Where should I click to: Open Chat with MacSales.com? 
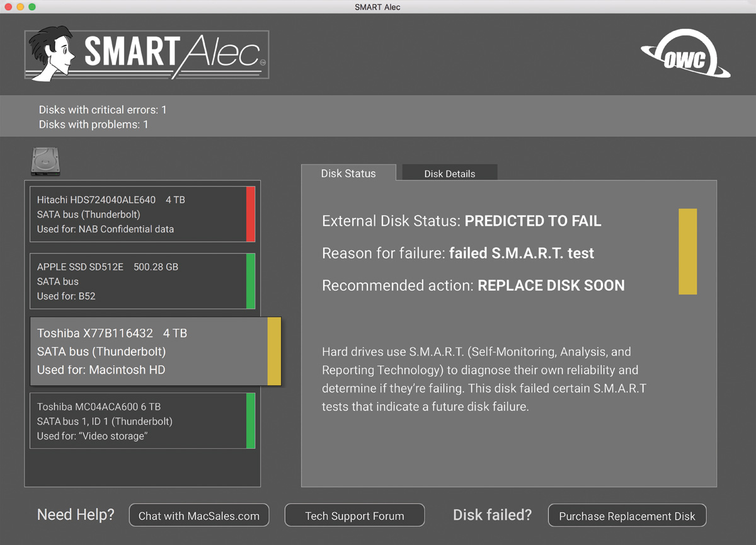click(x=199, y=515)
